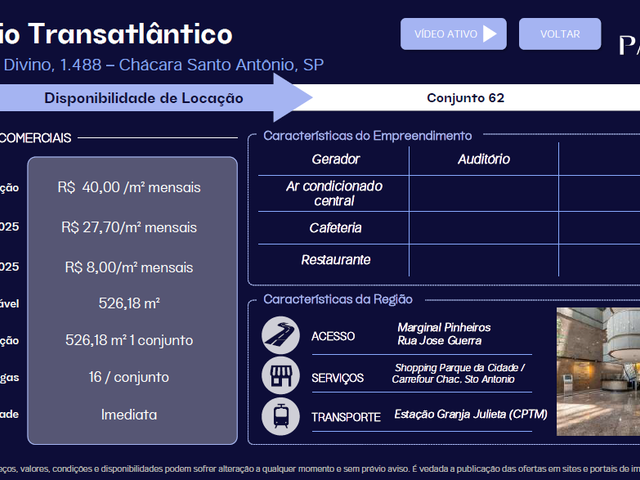Screen dimensions: 640x480
Task: Click the 526,18 m² area value
Action: 129,303
